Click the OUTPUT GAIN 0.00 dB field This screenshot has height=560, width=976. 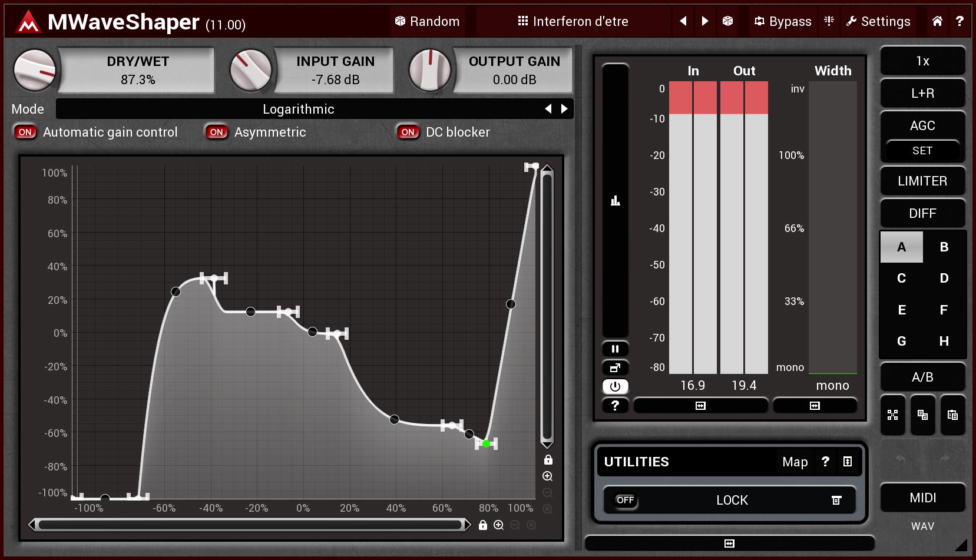coord(514,70)
